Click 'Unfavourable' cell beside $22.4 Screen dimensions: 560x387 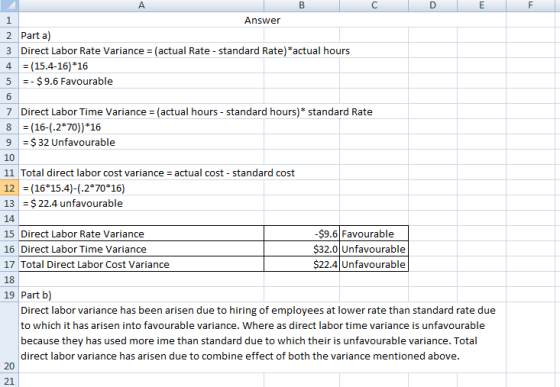pyautogui.click(x=374, y=264)
